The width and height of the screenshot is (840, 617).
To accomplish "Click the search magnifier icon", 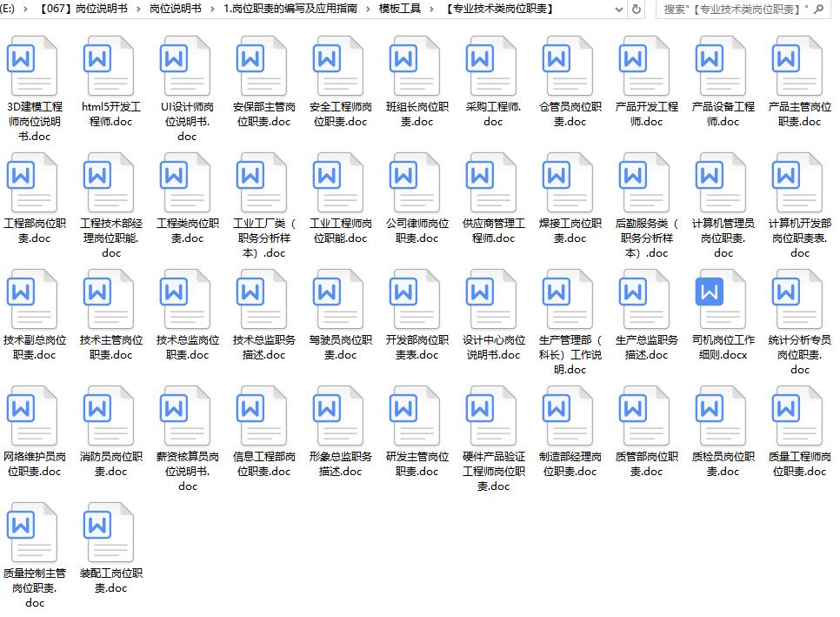I will click(819, 9).
